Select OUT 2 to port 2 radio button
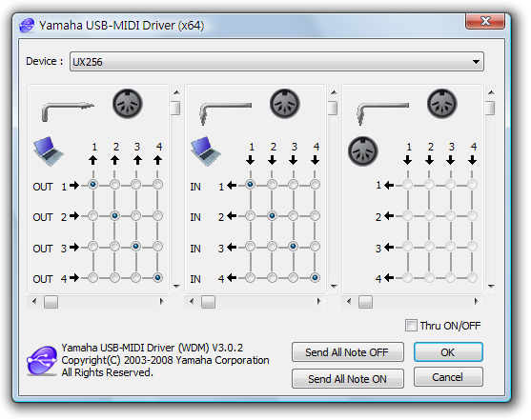 point(114,216)
